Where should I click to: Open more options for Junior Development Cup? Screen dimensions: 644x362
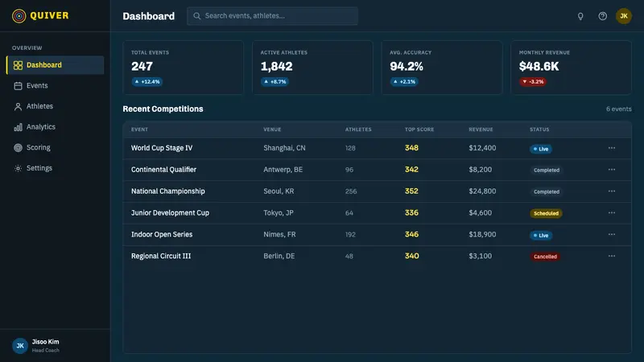[x=612, y=212]
